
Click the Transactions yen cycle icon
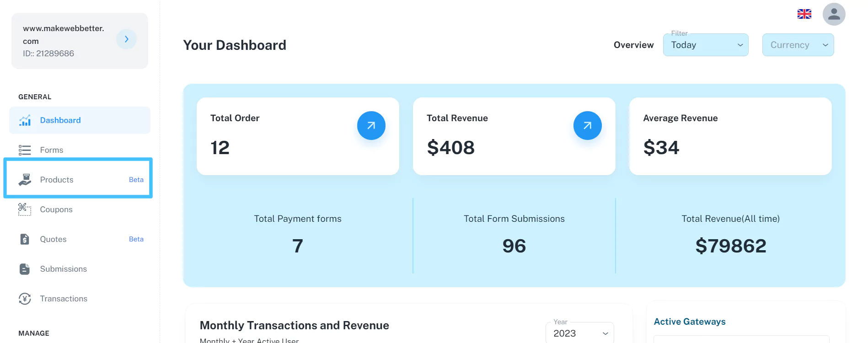tap(25, 299)
